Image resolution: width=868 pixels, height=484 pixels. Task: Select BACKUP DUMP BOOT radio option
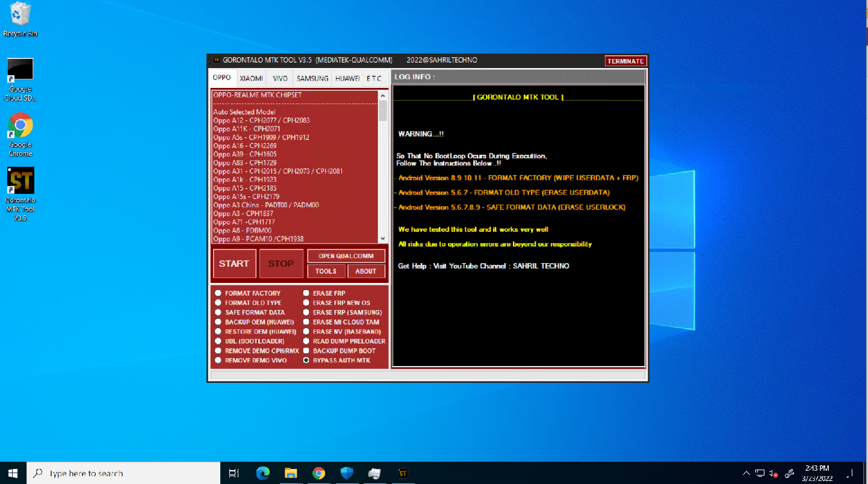point(339,351)
